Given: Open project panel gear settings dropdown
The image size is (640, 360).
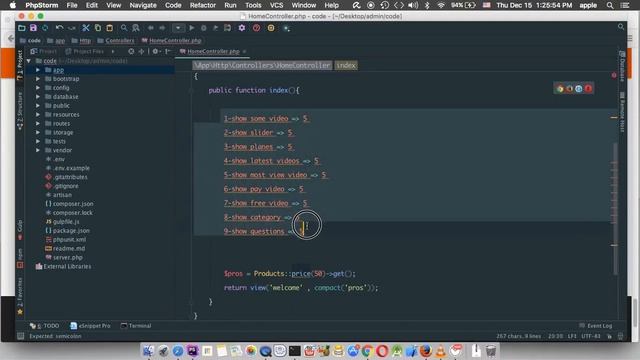Looking at the screenshot, I should pyautogui.click(x=156, y=51).
